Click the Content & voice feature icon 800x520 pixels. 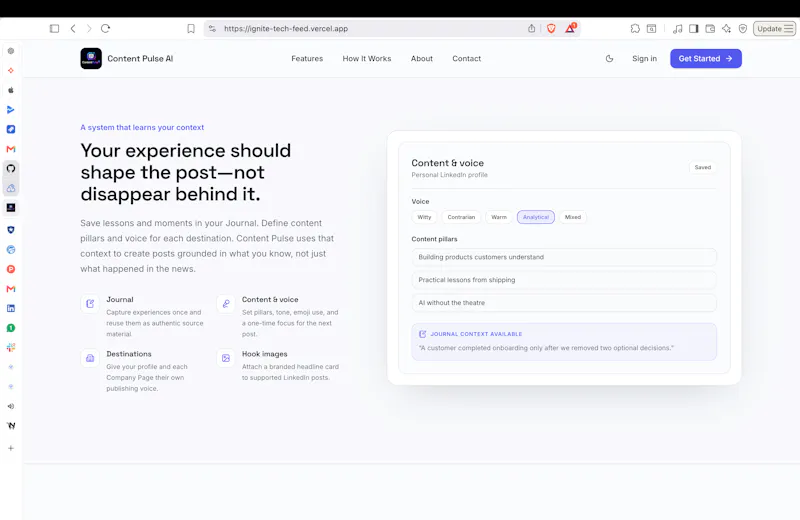(x=226, y=304)
